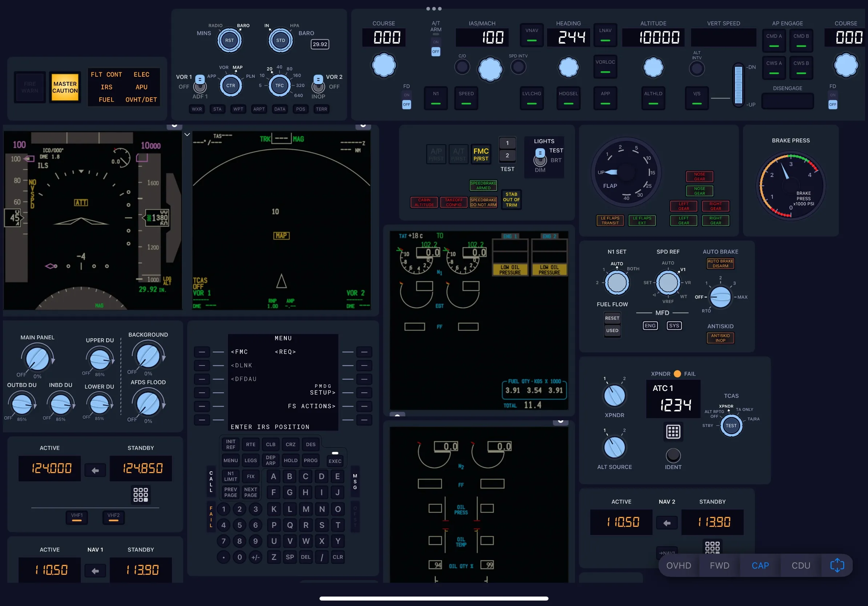Image resolution: width=868 pixels, height=606 pixels.
Task: Click the ATC 1 transponder code display
Action: [673, 399]
